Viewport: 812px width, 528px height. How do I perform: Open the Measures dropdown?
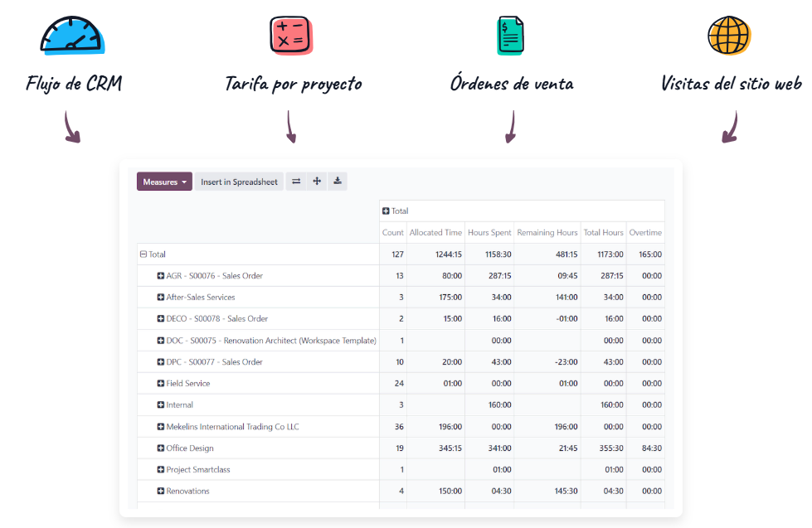164,182
